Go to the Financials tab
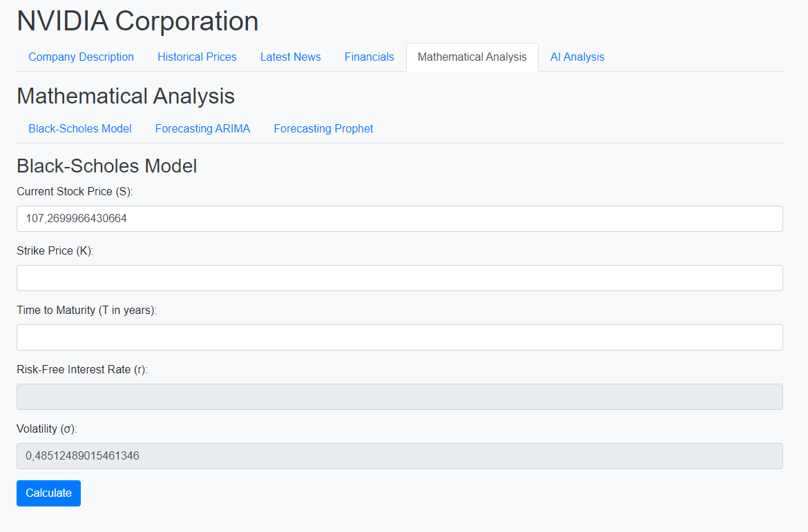808x532 pixels. (x=369, y=57)
